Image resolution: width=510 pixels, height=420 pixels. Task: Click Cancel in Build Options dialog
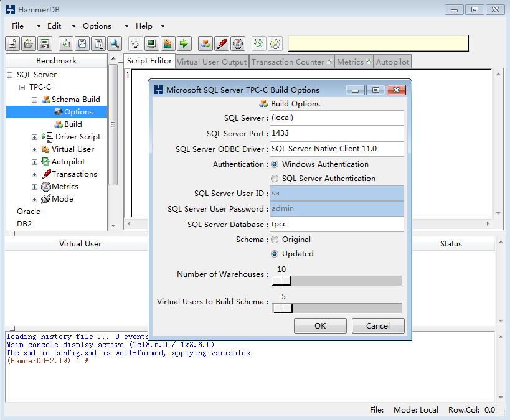tap(378, 325)
